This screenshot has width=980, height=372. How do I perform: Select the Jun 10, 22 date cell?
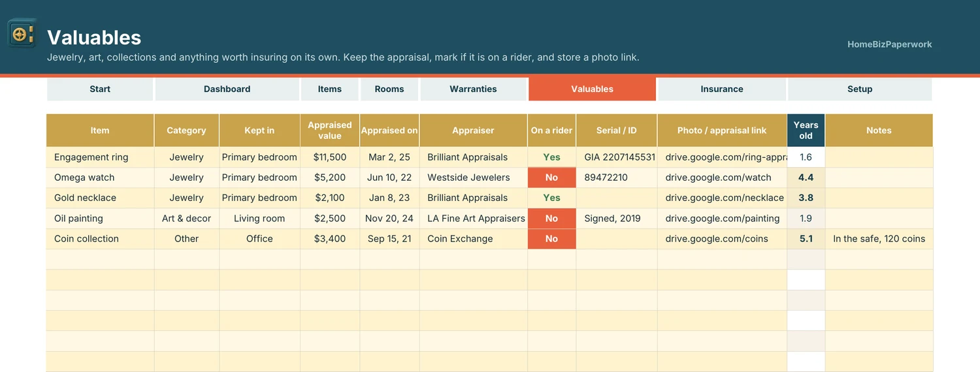pyautogui.click(x=389, y=178)
